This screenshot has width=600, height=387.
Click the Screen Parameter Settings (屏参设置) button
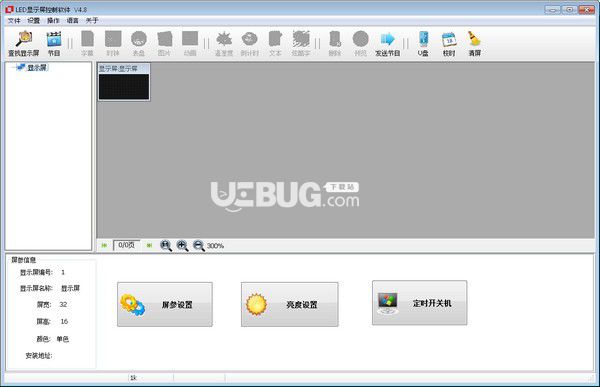pos(165,305)
